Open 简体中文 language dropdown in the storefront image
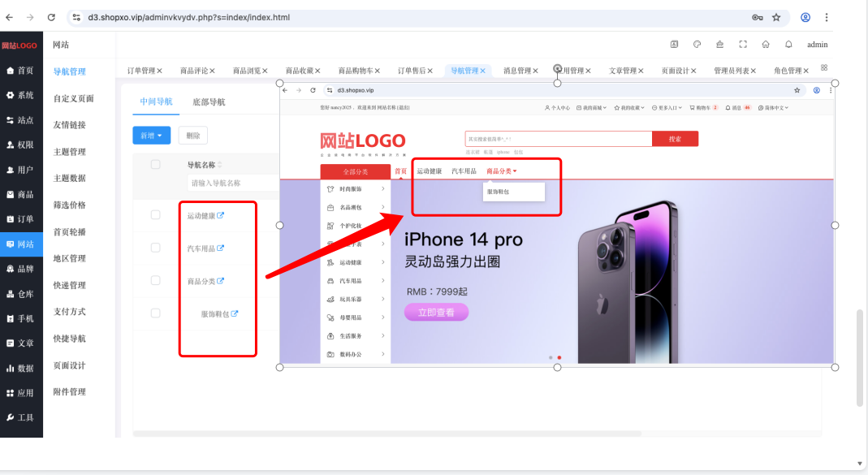Viewport: 868px width, 475px height. tap(773, 108)
